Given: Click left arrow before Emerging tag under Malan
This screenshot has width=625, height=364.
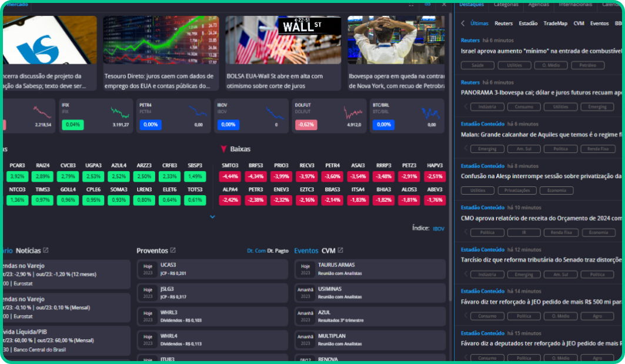Looking at the screenshot, I should coord(466,149).
